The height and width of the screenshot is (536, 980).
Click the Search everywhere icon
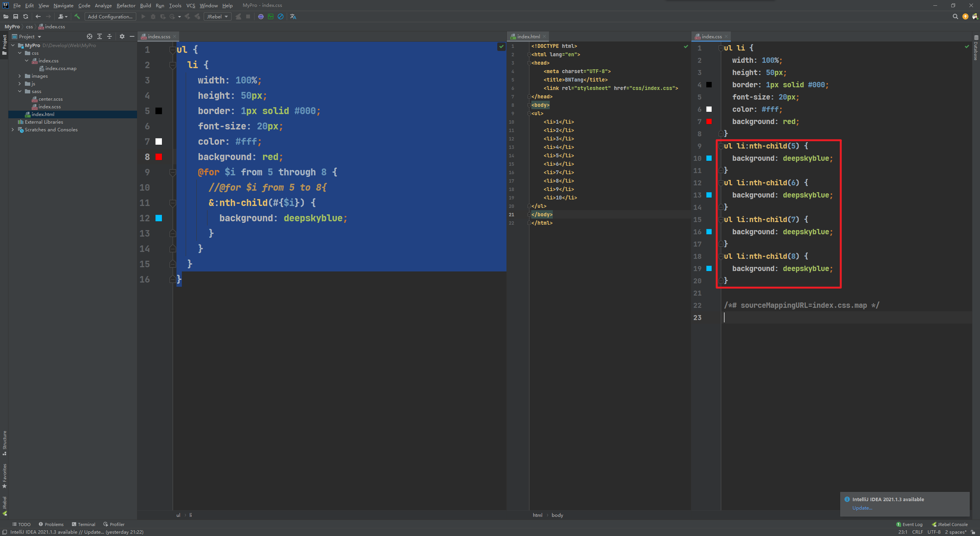954,16
